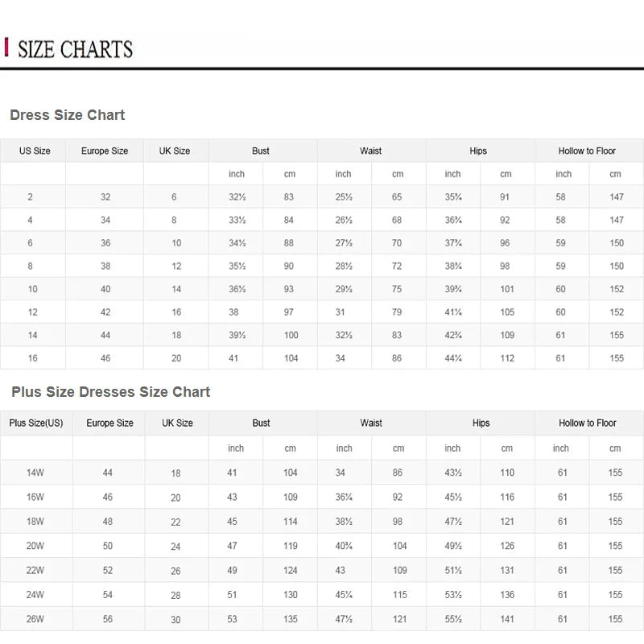Select the 112 cm hips value

pyautogui.click(x=506, y=358)
